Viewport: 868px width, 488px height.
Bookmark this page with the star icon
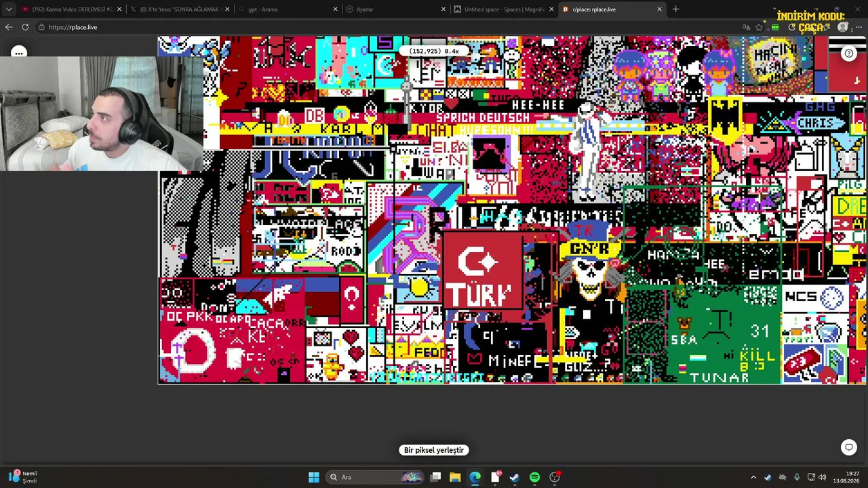[759, 27]
